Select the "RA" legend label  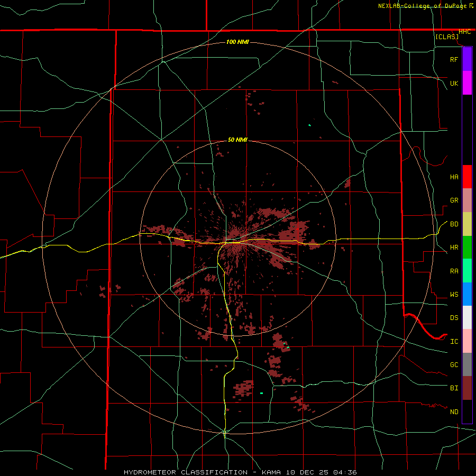pos(454,271)
